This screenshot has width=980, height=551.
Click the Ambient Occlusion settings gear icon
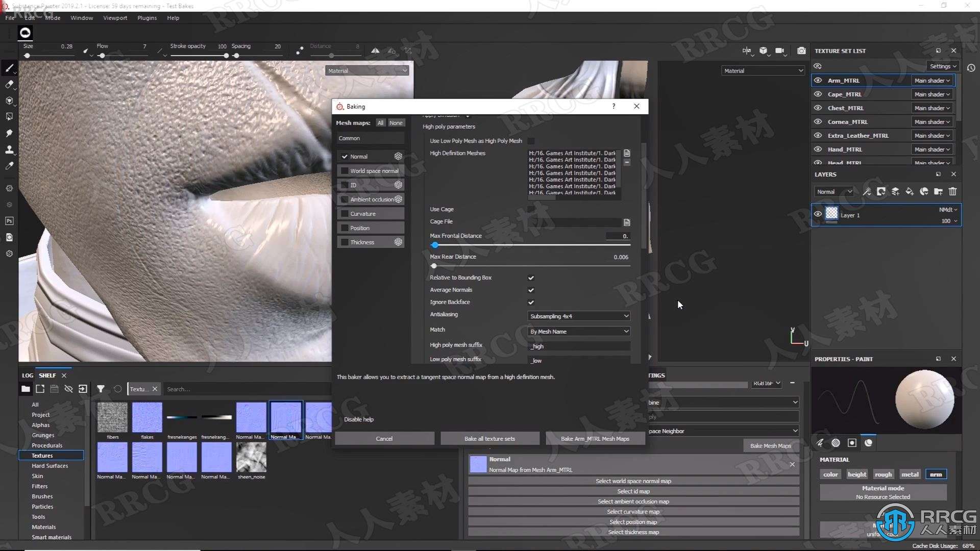pos(399,199)
